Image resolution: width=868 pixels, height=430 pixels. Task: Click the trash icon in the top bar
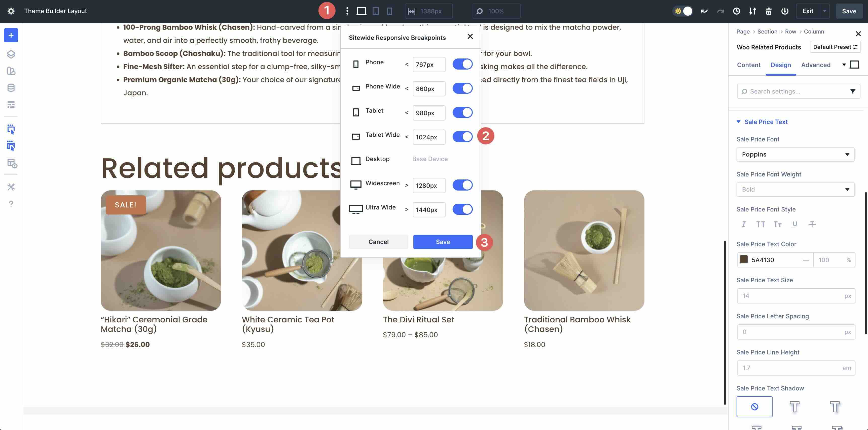[769, 11]
